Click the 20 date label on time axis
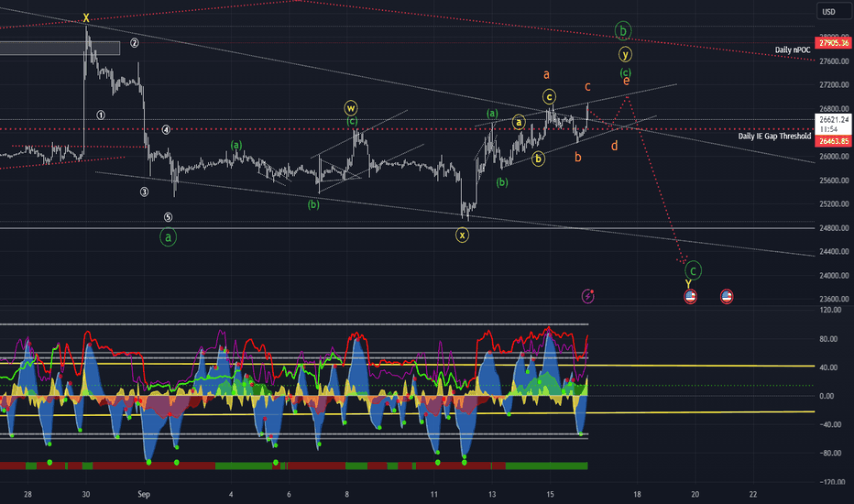 (x=695, y=494)
